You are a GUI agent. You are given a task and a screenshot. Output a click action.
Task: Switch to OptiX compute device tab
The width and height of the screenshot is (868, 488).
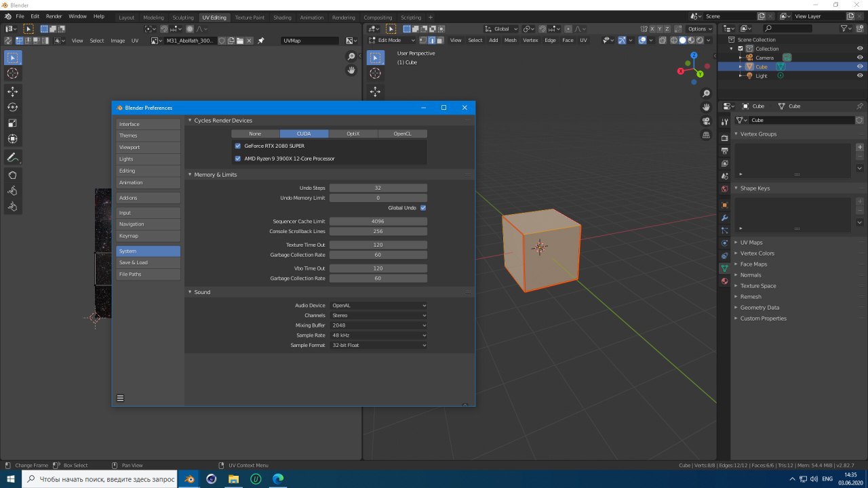(x=353, y=134)
